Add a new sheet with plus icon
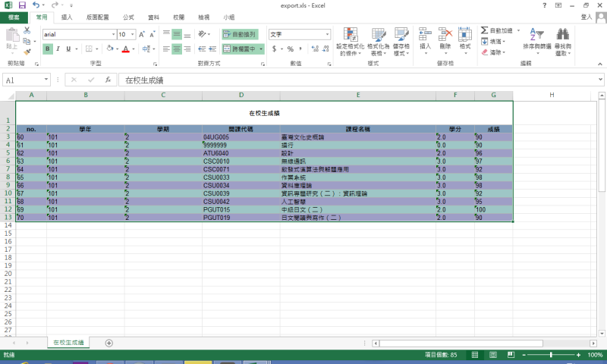Image resolution: width=607 pixels, height=364 pixels. pos(109,343)
